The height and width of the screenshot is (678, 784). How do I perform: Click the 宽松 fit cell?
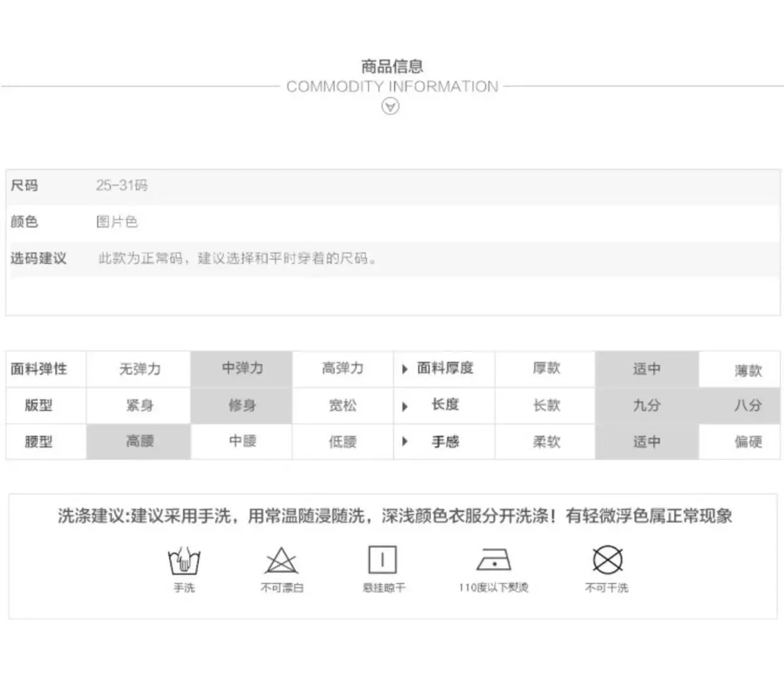click(x=343, y=405)
